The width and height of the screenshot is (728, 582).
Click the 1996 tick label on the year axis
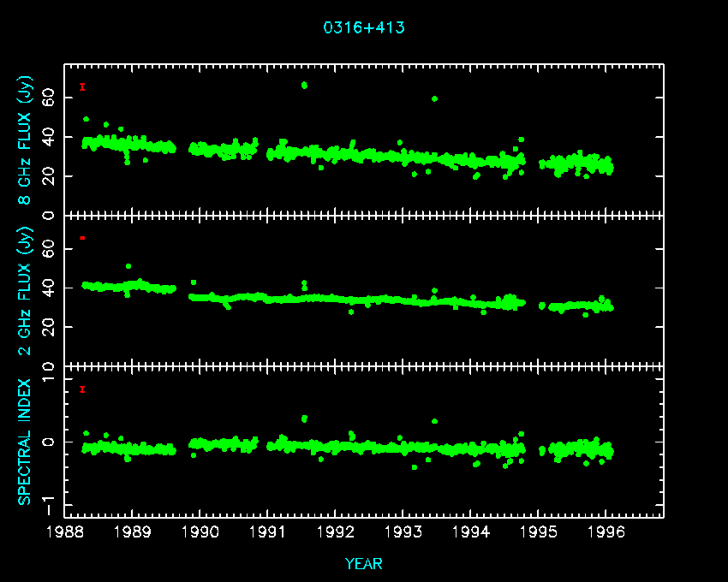point(606,531)
